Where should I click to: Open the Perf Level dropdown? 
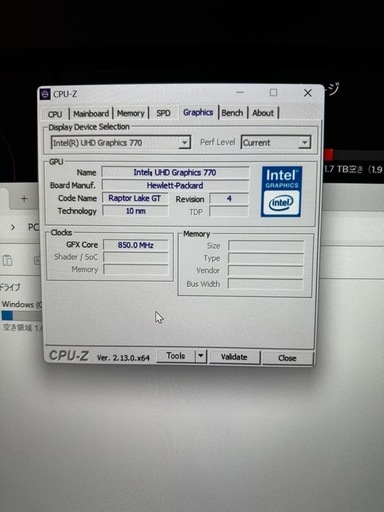point(276,142)
